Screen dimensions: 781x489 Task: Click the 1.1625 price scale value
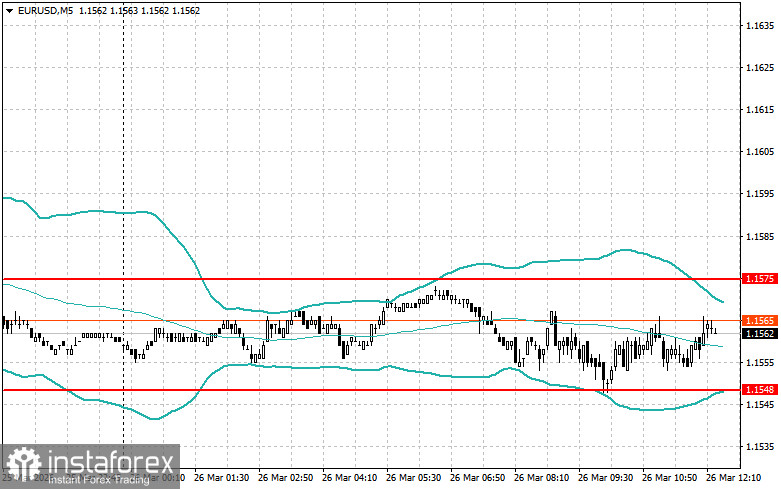point(760,67)
